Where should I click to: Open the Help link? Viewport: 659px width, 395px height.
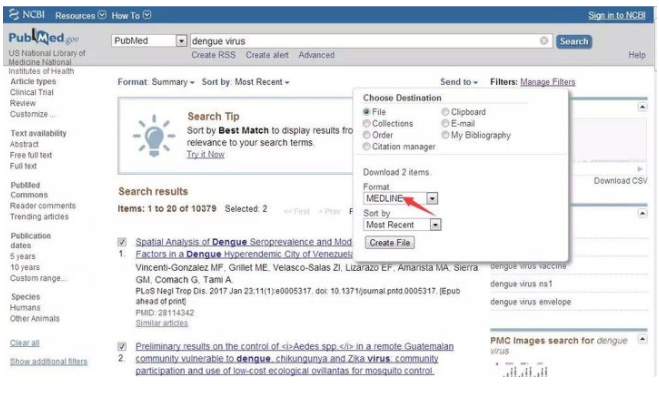click(637, 55)
